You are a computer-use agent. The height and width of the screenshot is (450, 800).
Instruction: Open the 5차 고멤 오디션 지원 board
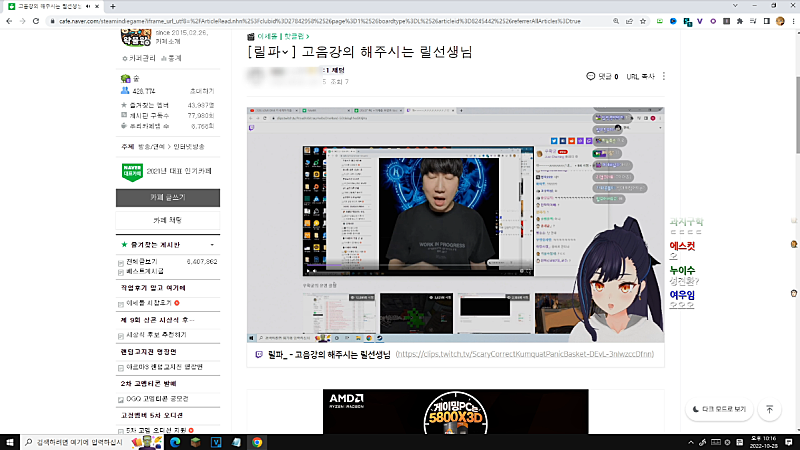coord(156,431)
